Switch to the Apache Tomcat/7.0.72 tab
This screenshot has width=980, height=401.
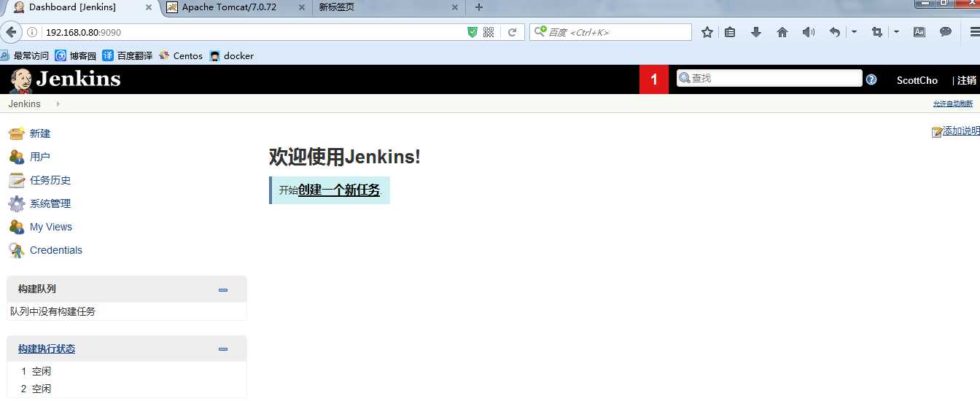[x=236, y=7]
